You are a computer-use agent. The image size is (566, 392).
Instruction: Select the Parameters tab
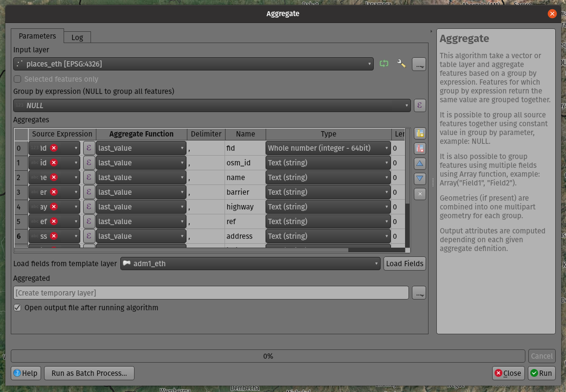point(38,36)
